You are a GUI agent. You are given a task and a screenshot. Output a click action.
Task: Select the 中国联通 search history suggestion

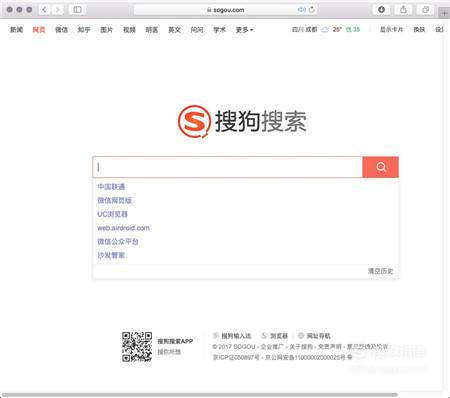point(111,187)
